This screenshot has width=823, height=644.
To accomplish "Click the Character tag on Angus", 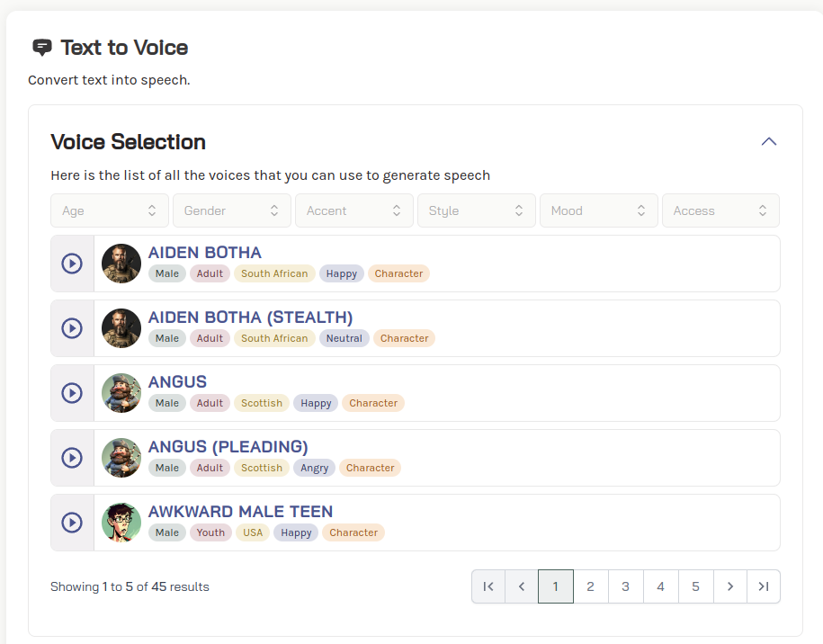I will (373, 403).
